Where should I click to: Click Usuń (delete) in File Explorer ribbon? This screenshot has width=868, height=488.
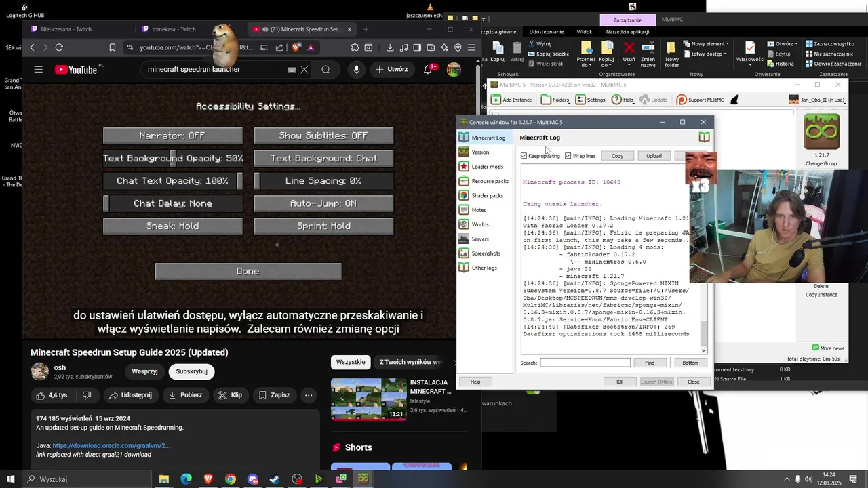point(629,52)
